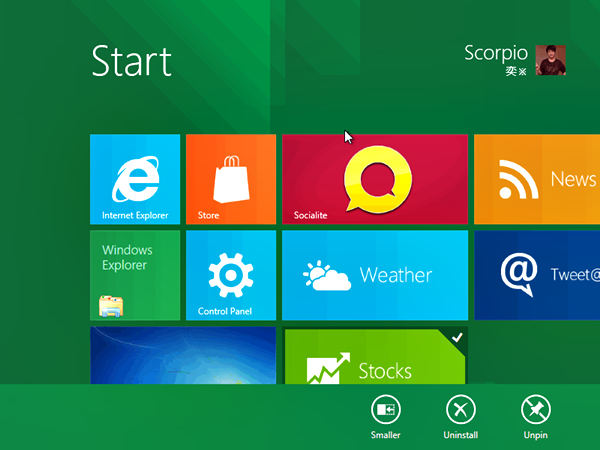
Task: Open the Socialite tile
Action: click(x=375, y=179)
